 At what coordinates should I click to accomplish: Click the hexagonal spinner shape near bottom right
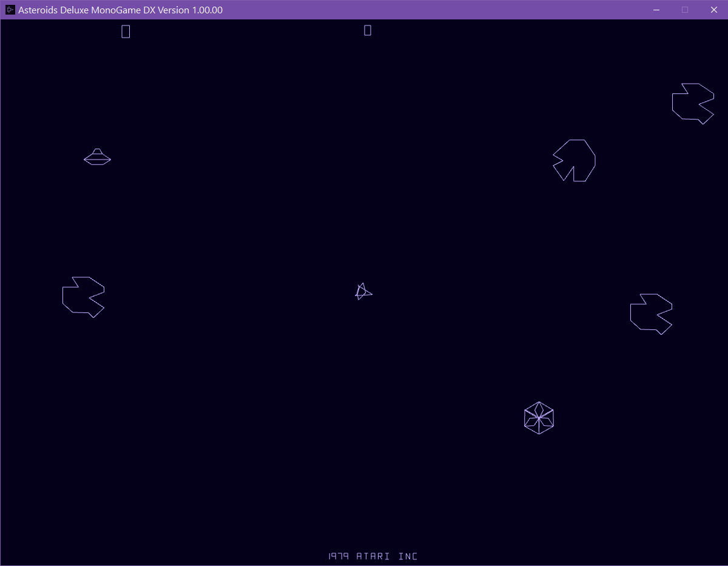(x=539, y=417)
